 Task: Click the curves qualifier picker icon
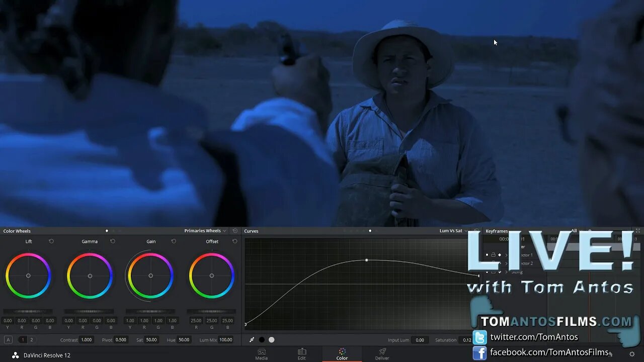252,340
